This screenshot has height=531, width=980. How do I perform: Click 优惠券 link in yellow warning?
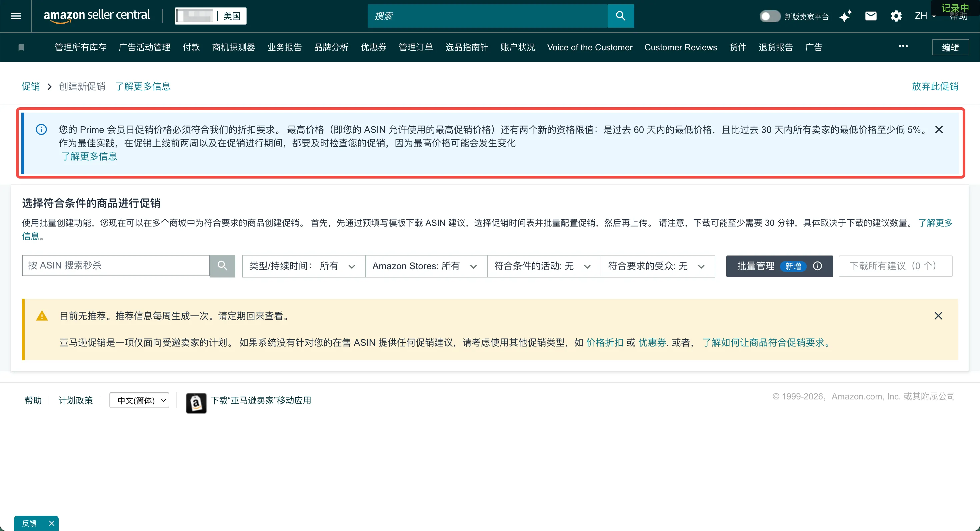click(x=652, y=342)
